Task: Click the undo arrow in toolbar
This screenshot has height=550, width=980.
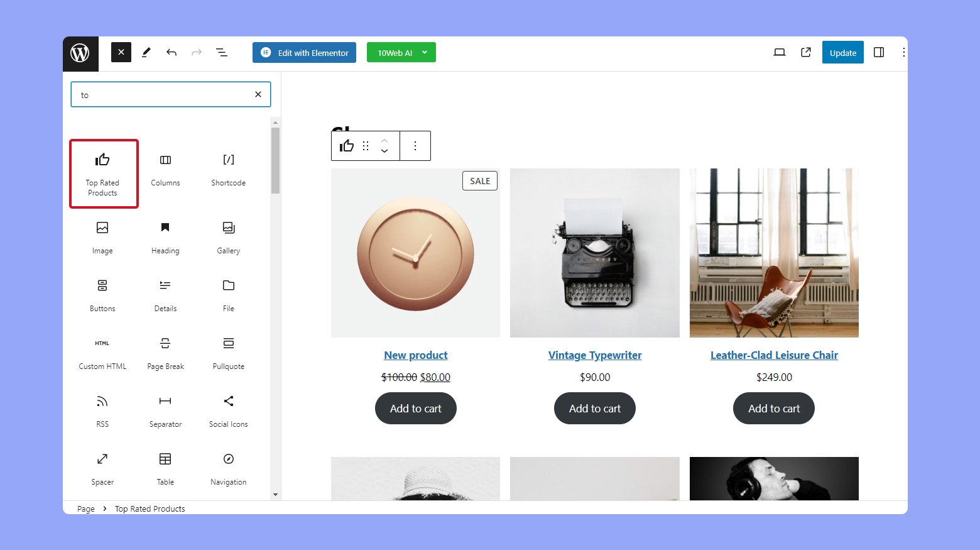Action: (x=171, y=53)
